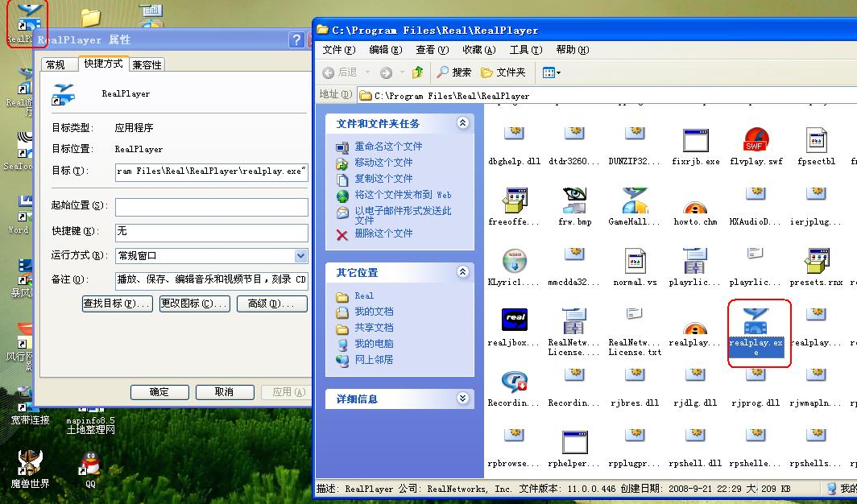Switch to the 快捷方式 tab
The height and width of the screenshot is (504, 857).
click(x=103, y=64)
